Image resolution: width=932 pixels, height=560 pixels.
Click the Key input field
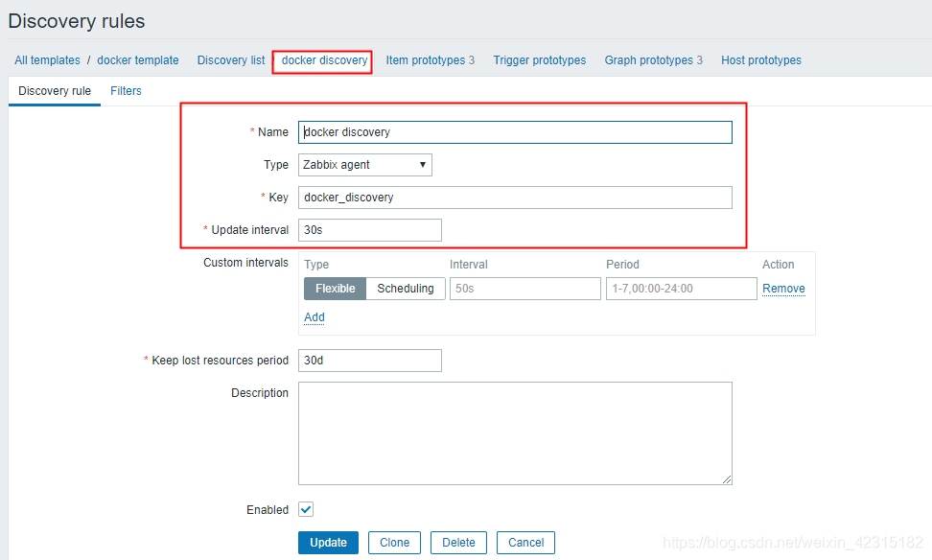pos(515,198)
